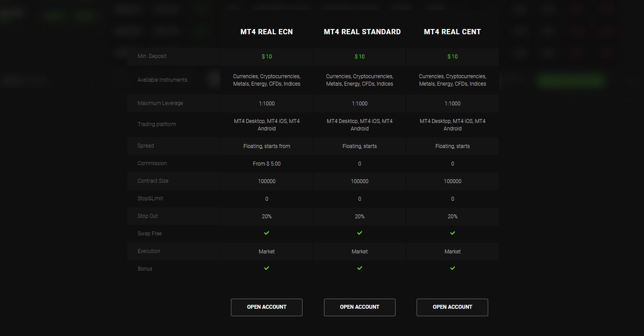Click the trading platform list for MT4 Real Cent

pos(453,125)
